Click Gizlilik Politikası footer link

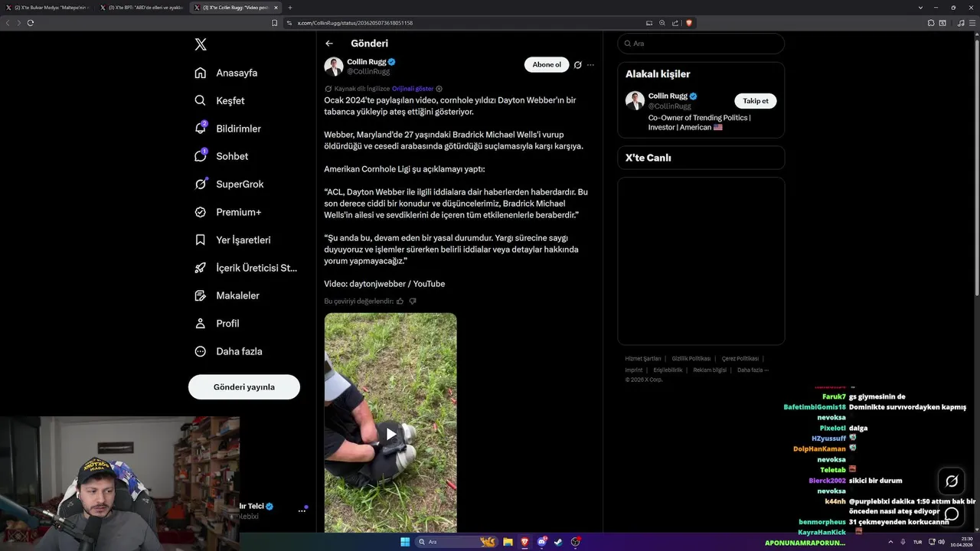pyautogui.click(x=691, y=359)
